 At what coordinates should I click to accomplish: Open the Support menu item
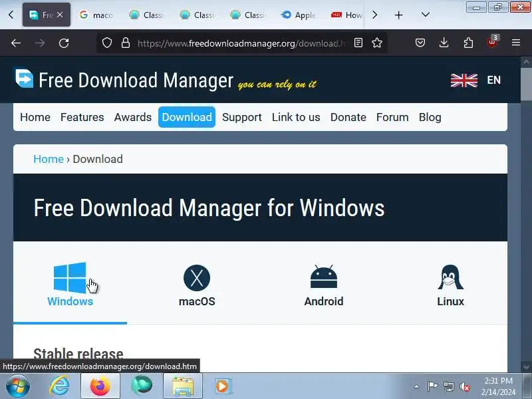[242, 118]
